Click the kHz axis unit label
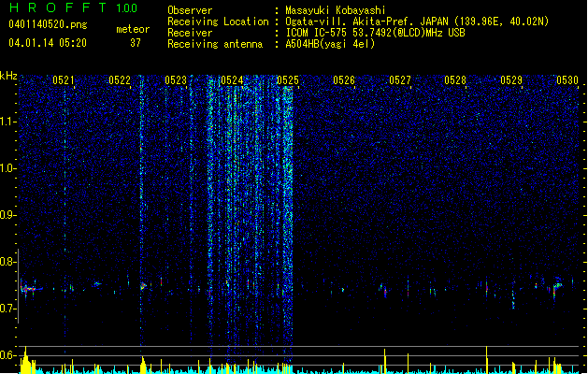The width and height of the screenshot is (588, 374). 8,76
